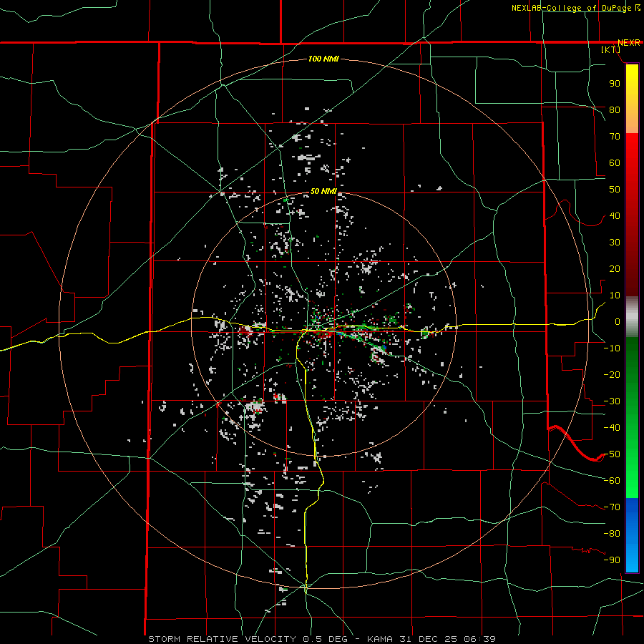This screenshot has width=644, height=644.
Task: Pick the gray zero-velocity segment of the color bar
Action: coord(632,317)
